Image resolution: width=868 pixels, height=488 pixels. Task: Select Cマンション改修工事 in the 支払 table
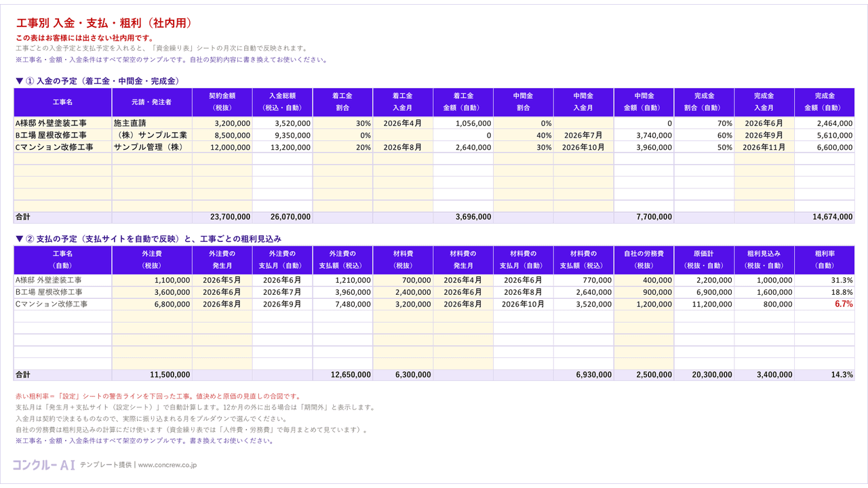62,304
